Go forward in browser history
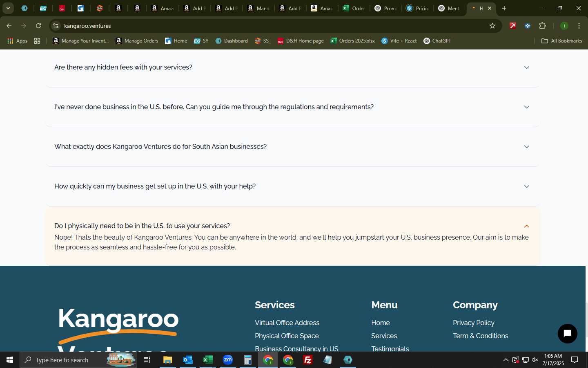588x368 pixels. pos(24,26)
